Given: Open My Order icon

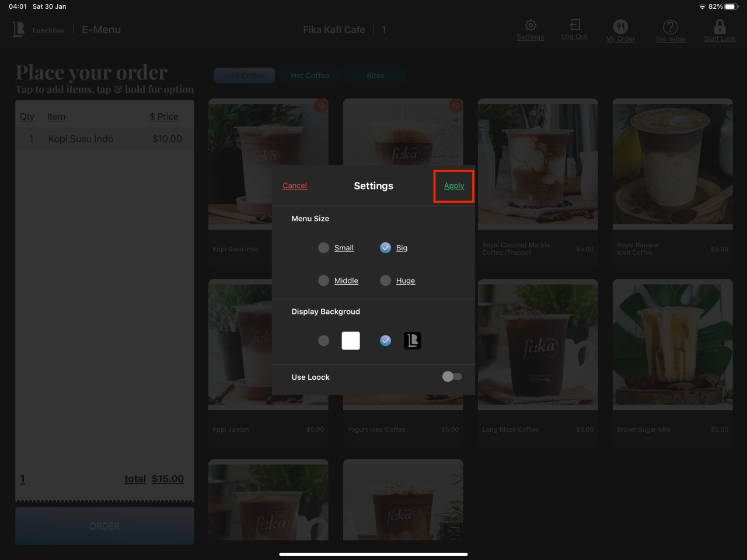Looking at the screenshot, I should click(620, 26).
